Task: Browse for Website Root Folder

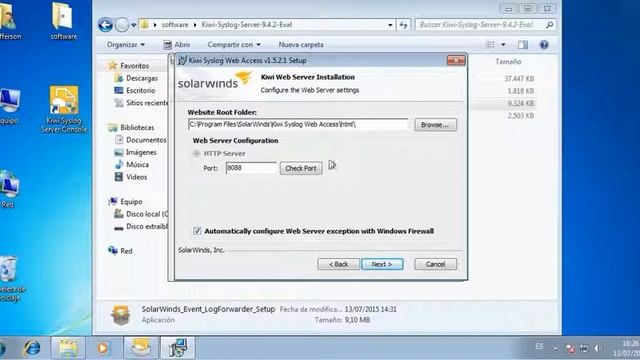Action: [435, 125]
